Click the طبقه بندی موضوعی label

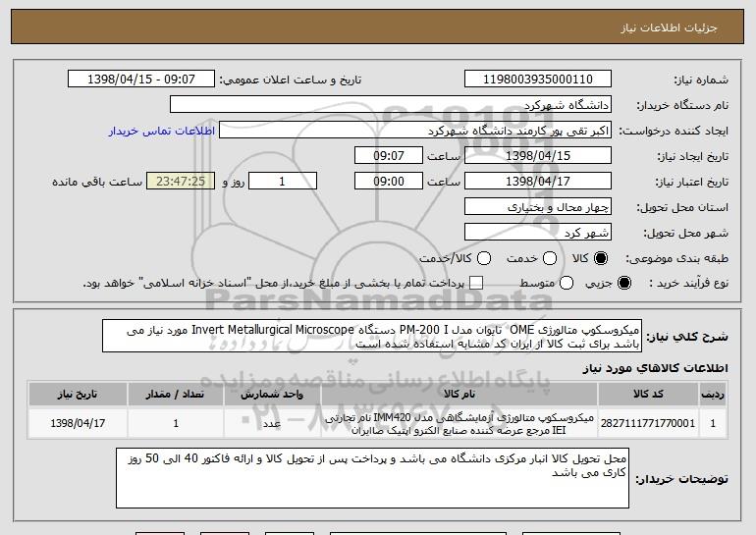tap(676, 259)
